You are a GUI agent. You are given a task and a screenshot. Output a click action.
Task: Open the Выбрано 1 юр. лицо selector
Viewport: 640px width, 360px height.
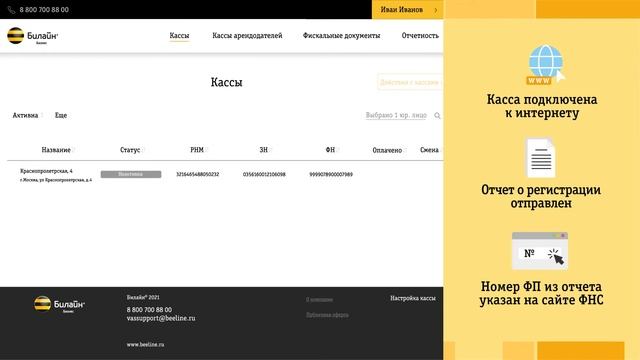[x=396, y=116]
